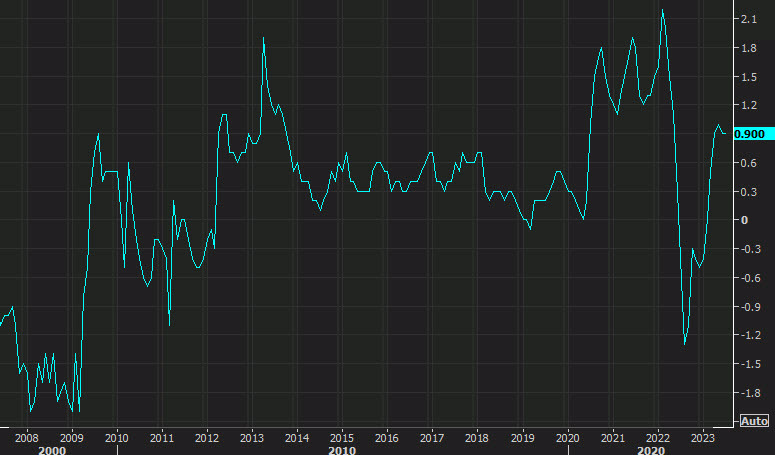
Task: Select the 2013 year label
Action: [252, 438]
